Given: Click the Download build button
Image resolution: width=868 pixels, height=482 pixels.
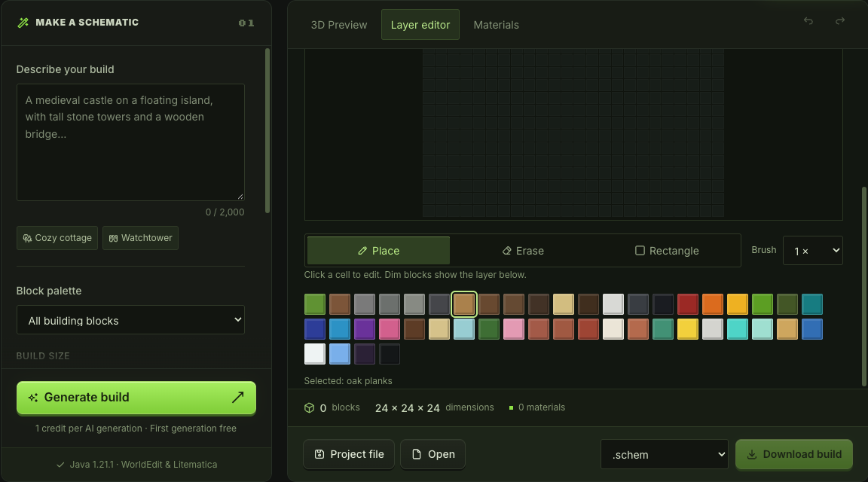Looking at the screenshot, I should point(794,454).
